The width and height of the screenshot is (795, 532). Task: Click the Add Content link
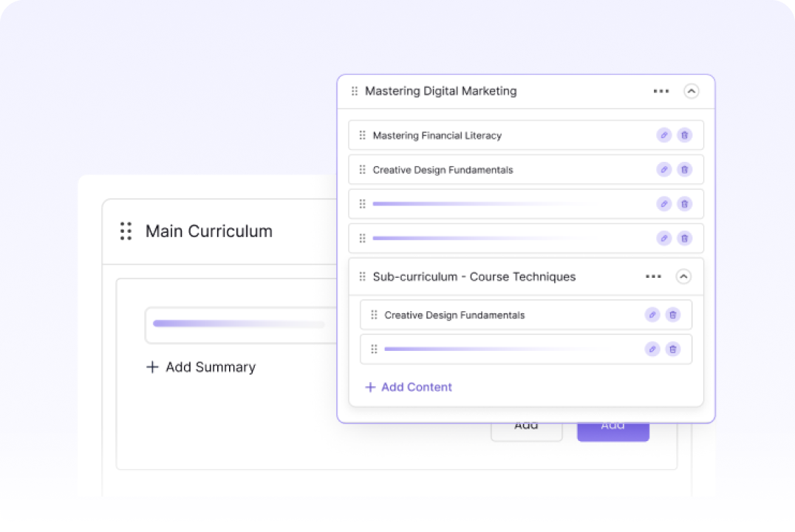409,387
